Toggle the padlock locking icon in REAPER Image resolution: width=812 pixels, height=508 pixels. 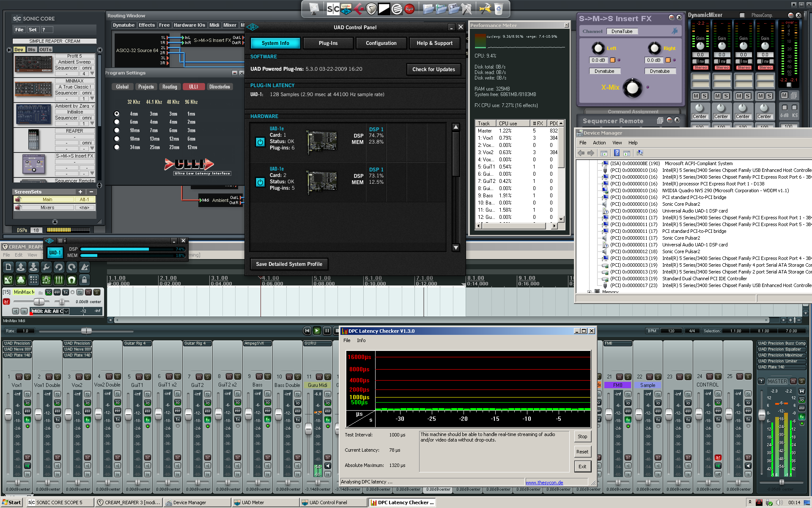84,280
